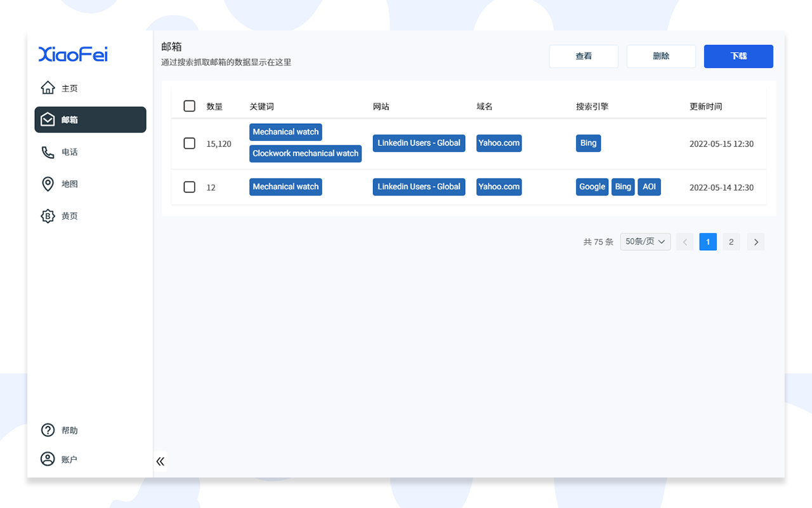This screenshot has height=508, width=812.
Task: Click Linkedin Users - Global in 15,120 row
Action: pyautogui.click(x=419, y=143)
